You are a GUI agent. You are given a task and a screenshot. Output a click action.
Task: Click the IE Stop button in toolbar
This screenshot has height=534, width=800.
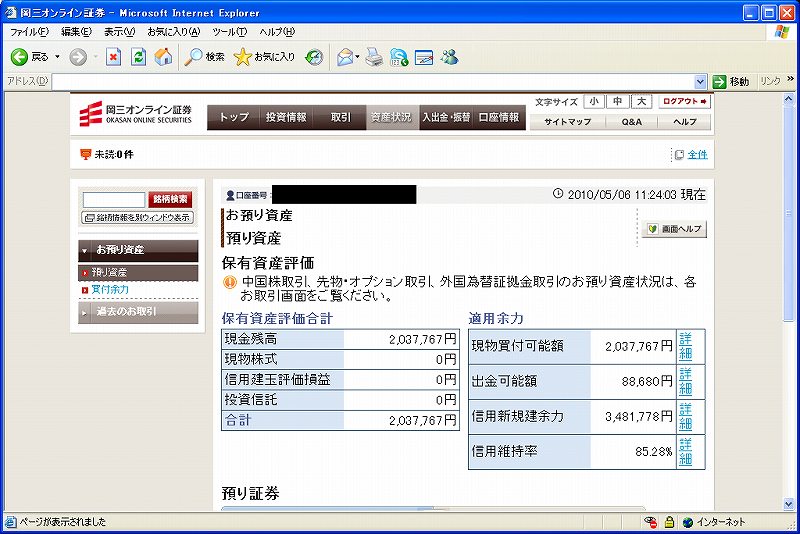tap(114, 57)
